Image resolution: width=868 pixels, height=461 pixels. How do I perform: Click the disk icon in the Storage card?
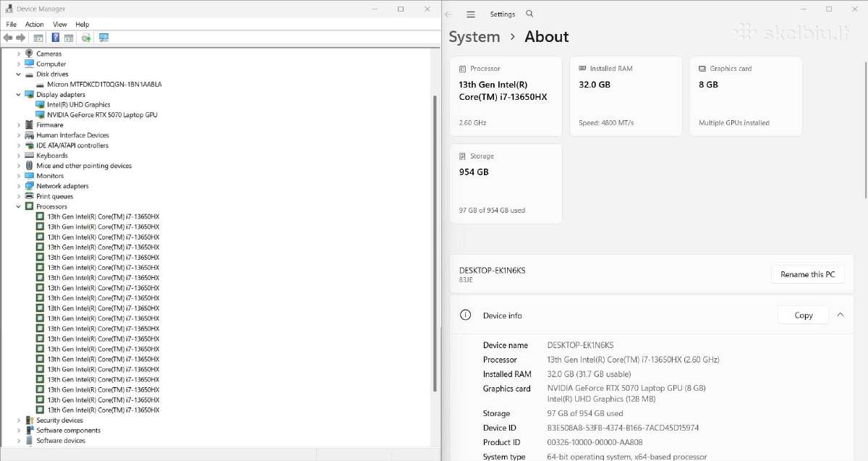(463, 156)
